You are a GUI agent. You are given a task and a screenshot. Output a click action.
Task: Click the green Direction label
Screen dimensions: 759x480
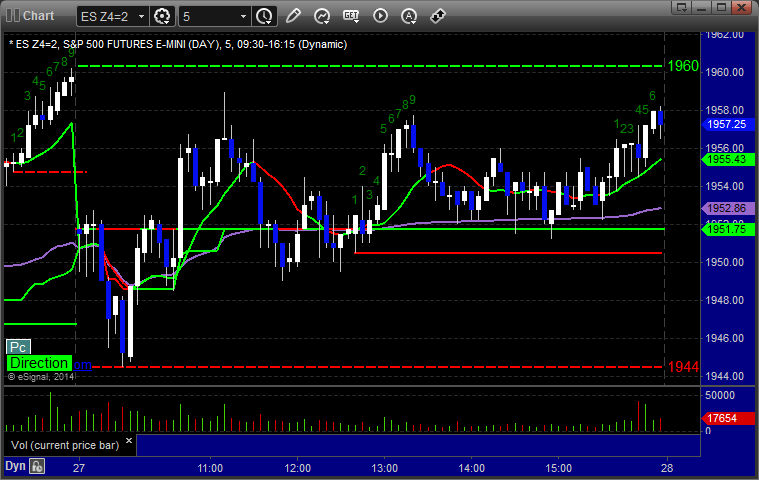pyautogui.click(x=39, y=363)
